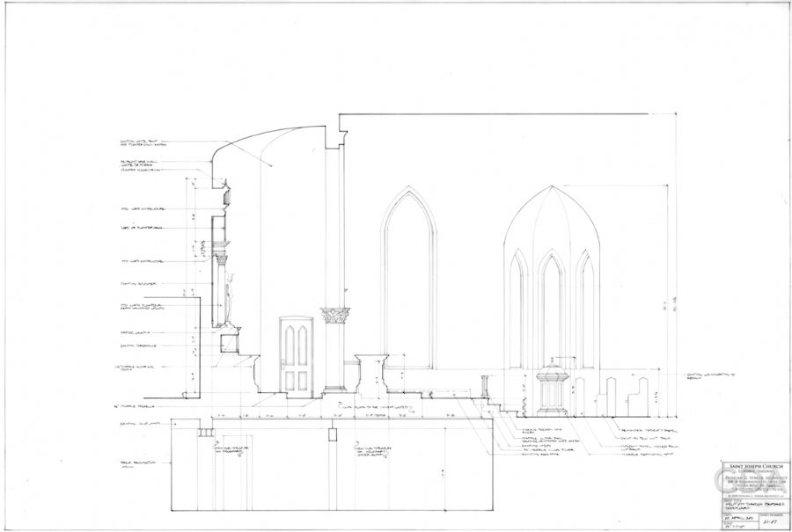Click the 'Saint Joseph Church' title block heading
Screen dimensions: 792x532
(x=756, y=466)
